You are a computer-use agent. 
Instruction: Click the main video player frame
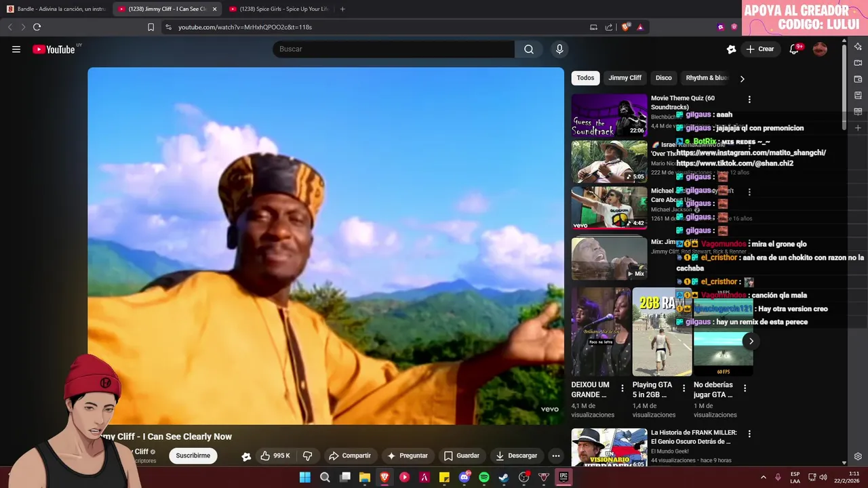(x=325, y=246)
